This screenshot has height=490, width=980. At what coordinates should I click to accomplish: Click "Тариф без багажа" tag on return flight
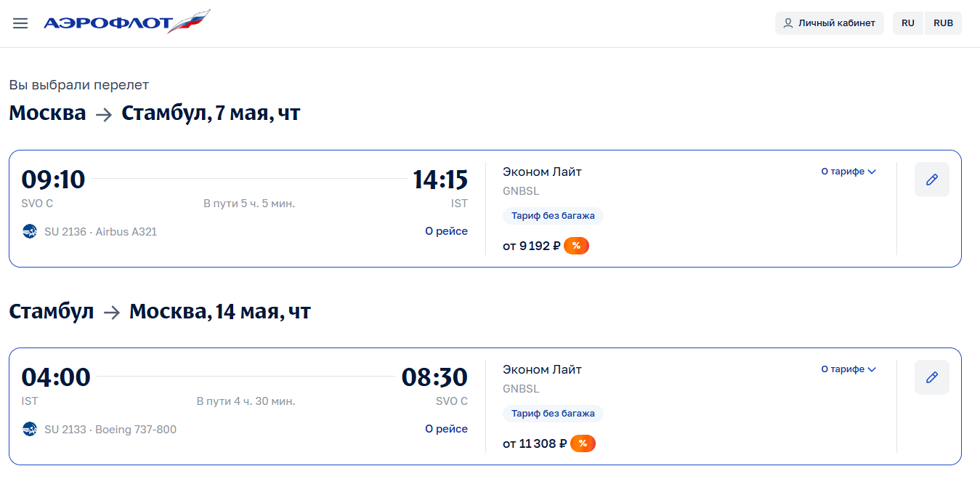553,414
